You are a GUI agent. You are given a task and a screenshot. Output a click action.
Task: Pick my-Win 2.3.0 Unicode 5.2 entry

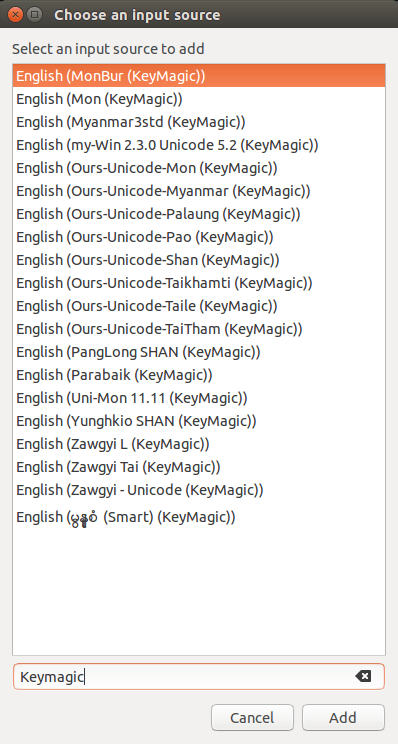click(199, 145)
